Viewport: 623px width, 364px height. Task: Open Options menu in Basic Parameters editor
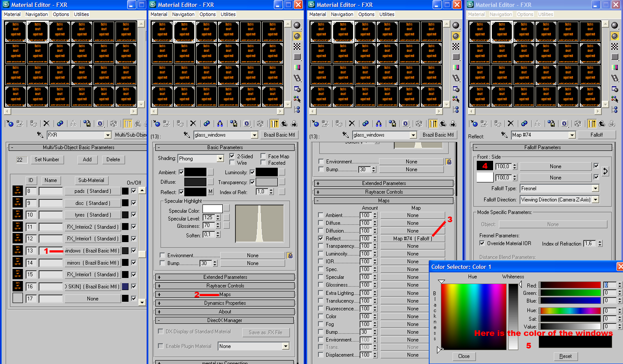208,14
